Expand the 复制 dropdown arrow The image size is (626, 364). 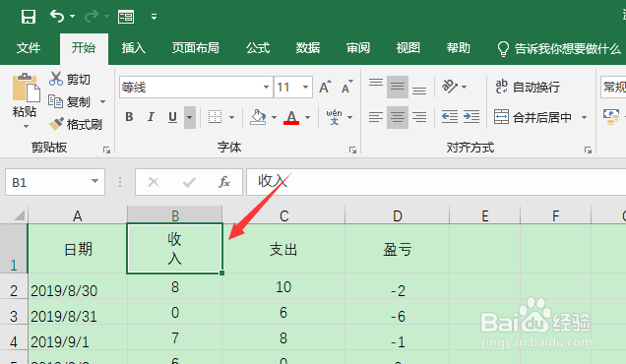pos(102,101)
